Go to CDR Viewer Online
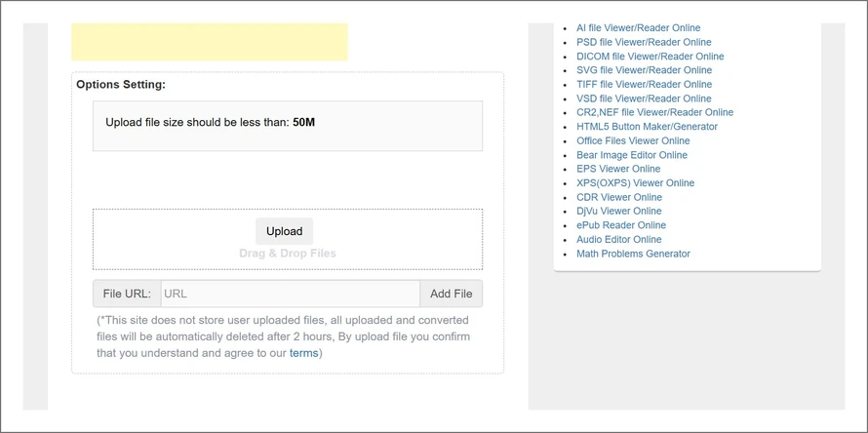 coord(619,197)
